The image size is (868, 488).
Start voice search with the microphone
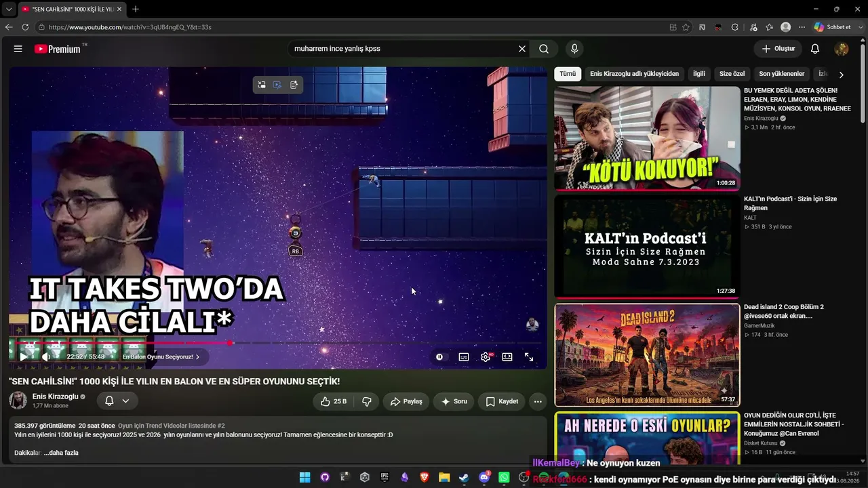pos(574,49)
